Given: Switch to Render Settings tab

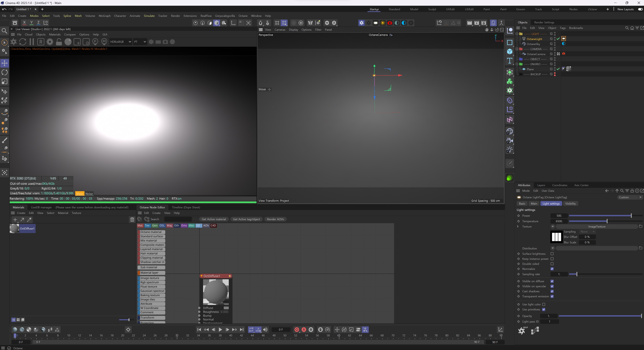Looking at the screenshot, I should (x=544, y=22).
